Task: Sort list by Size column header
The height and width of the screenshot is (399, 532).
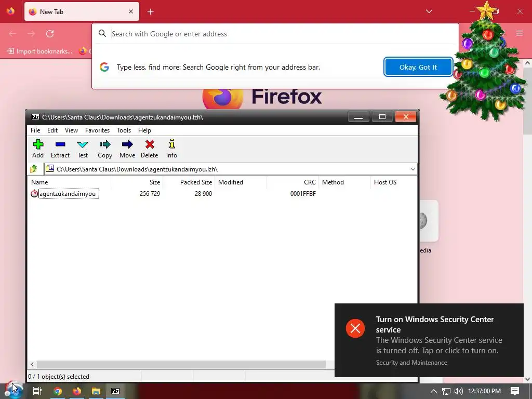Action: (137, 182)
